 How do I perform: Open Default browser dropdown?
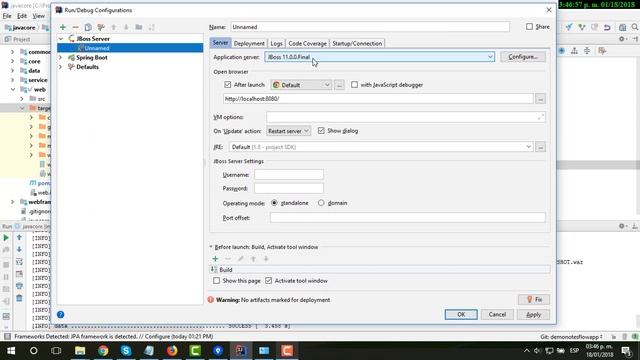tap(301, 85)
